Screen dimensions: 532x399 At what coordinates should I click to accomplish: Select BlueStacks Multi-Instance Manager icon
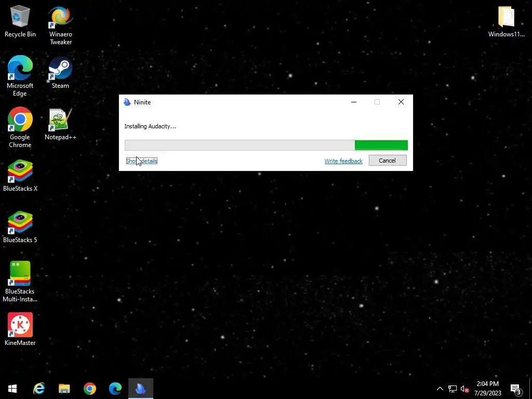tap(20, 282)
